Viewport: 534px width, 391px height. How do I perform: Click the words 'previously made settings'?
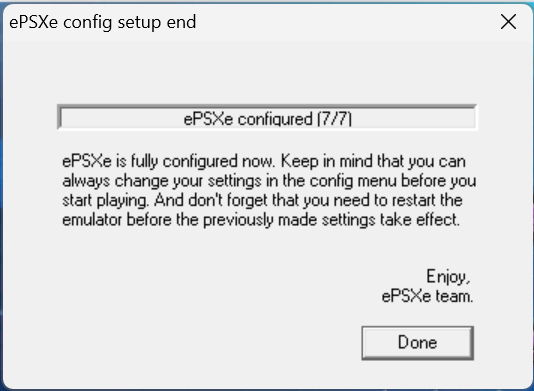(289, 220)
